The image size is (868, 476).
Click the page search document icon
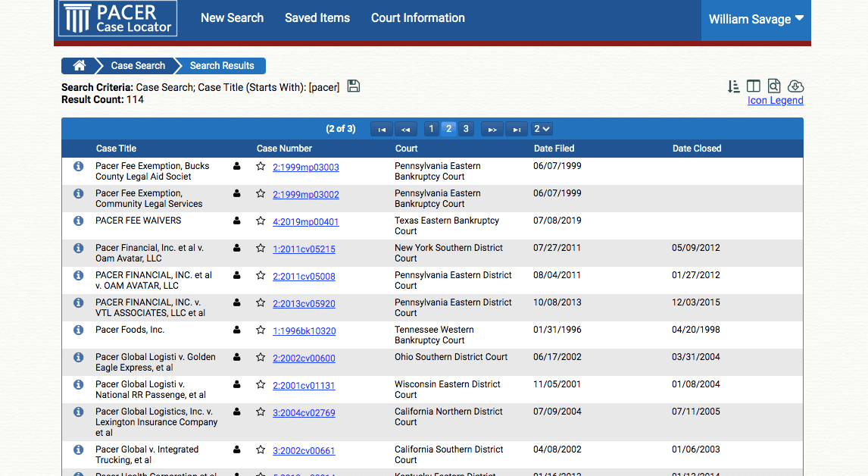pyautogui.click(x=774, y=86)
